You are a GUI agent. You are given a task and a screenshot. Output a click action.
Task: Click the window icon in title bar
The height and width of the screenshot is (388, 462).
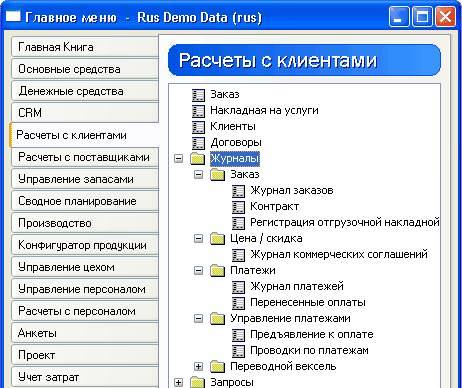(13, 16)
